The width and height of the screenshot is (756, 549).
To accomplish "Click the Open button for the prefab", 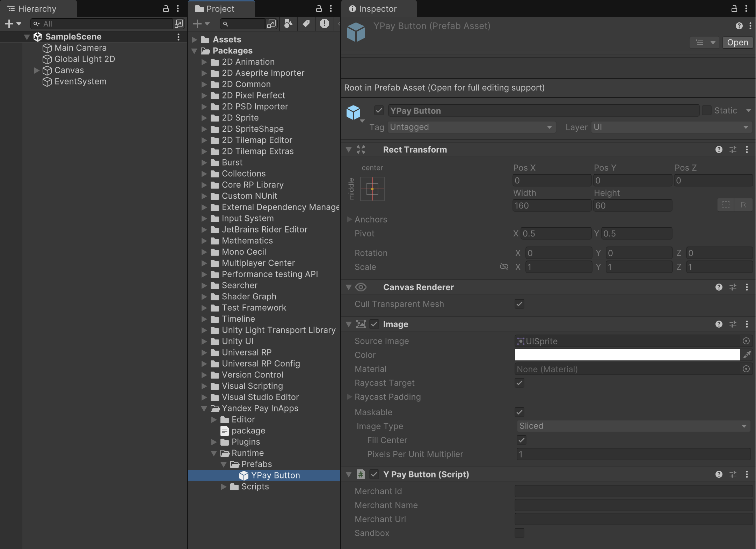I will [x=737, y=43].
